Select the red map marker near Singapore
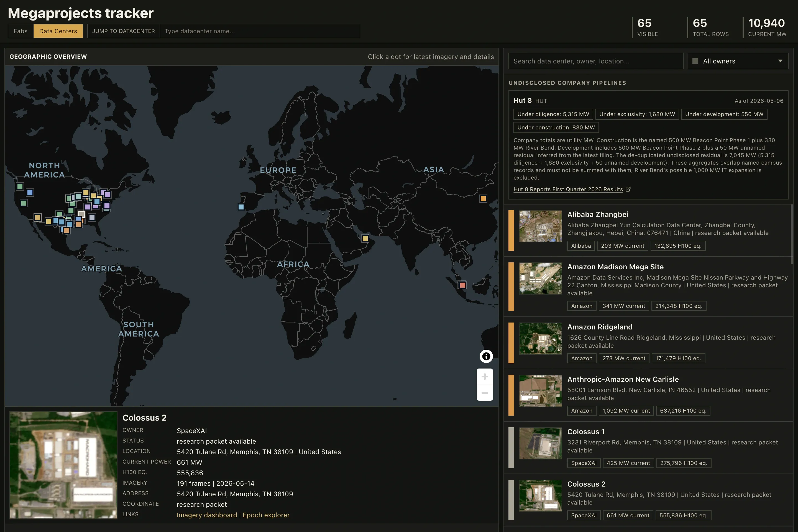 [x=462, y=285]
